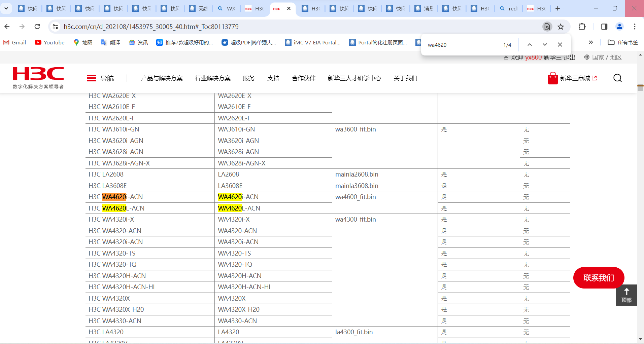Open the 合作伙伴 menu

(x=304, y=78)
